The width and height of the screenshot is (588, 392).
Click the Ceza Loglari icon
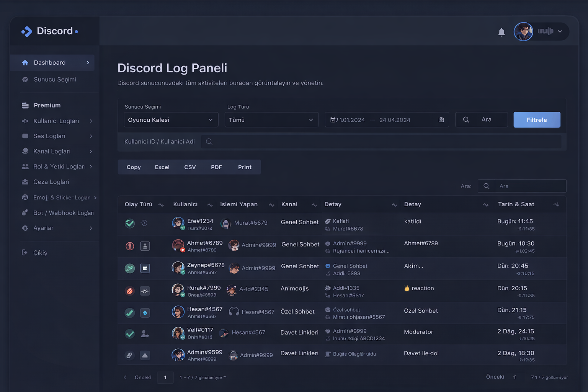click(x=25, y=182)
